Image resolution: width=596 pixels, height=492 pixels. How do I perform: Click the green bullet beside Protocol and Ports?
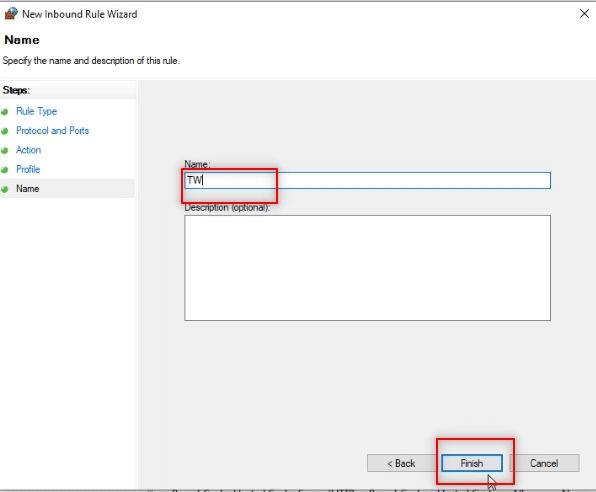5,131
